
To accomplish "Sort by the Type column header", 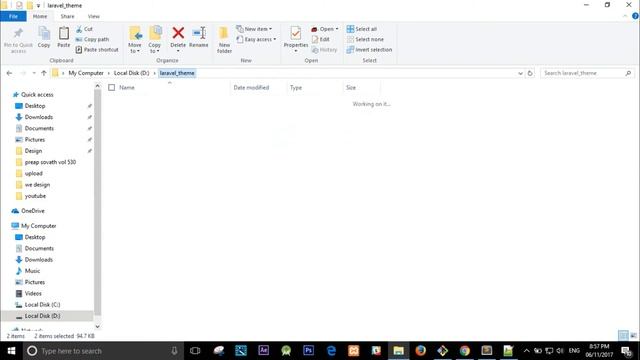I will click(296, 87).
